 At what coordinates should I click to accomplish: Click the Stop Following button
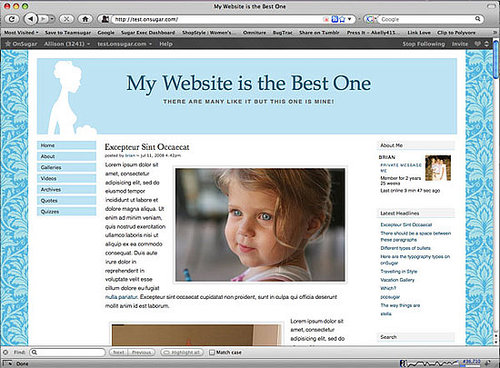coord(423,44)
